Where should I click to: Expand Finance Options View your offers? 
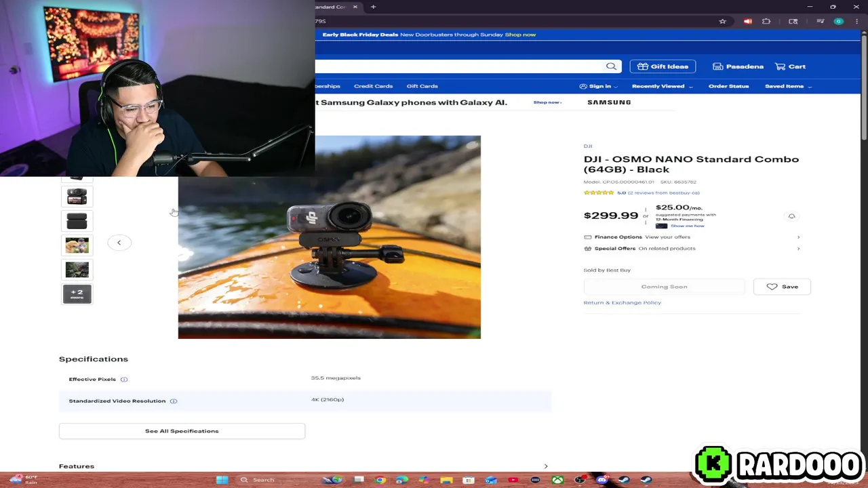692,237
